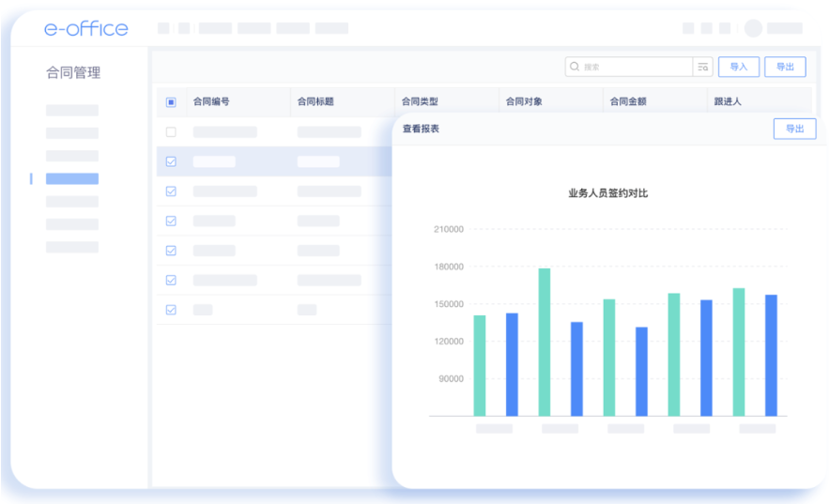Screen dimensions: 829x504
Task: Uncheck the last row checkbox
Action: (171, 310)
